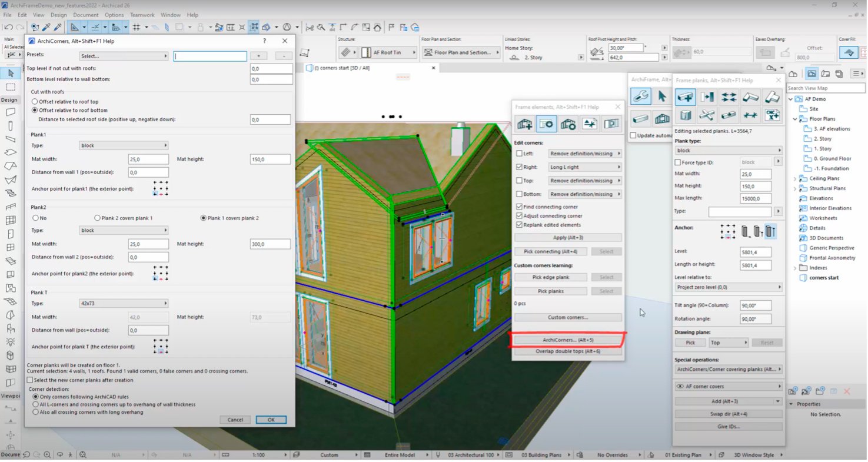Click OK in ArchiCorners dialog
868x462 pixels.
(271, 420)
